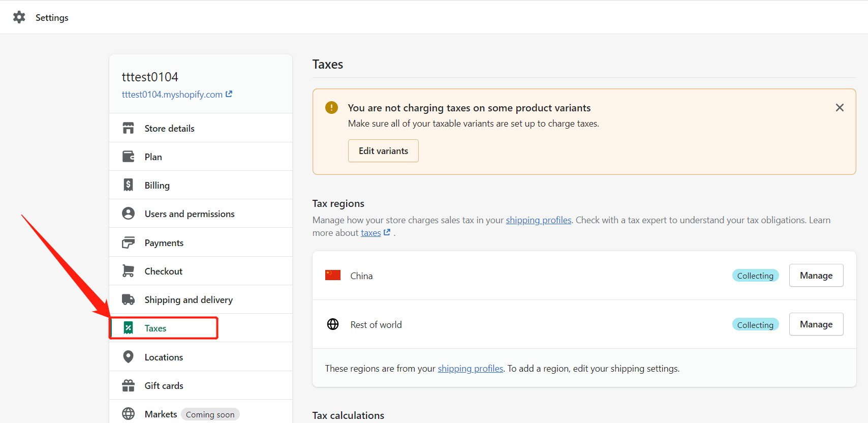Open Billing settings page
868x423 pixels.
201,185
